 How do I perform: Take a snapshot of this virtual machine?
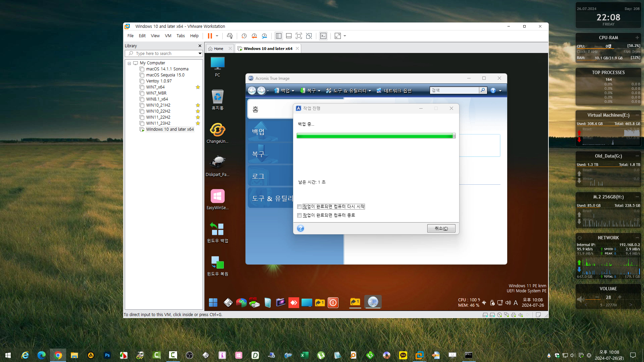click(244, 36)
